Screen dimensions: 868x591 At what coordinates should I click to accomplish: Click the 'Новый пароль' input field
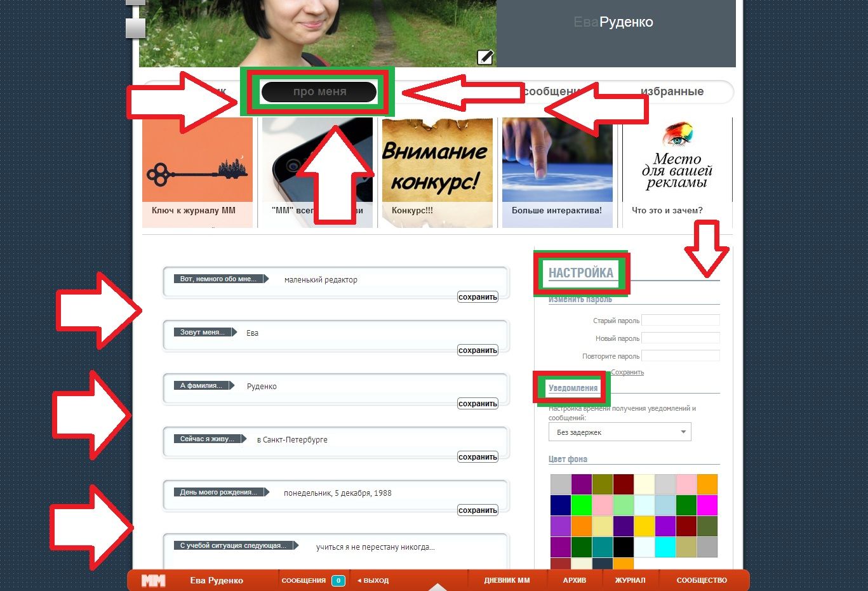point(681,338)
